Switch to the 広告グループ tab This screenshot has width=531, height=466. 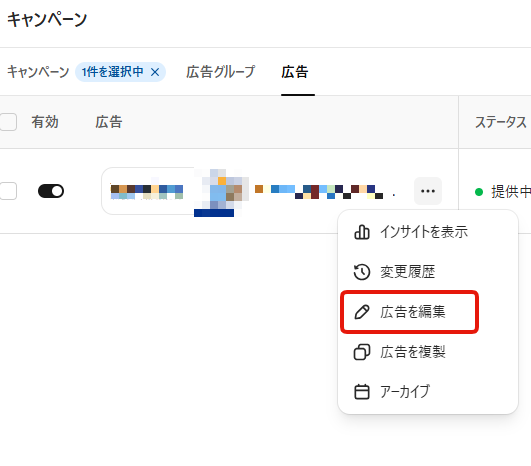click(x=220, y=72)
